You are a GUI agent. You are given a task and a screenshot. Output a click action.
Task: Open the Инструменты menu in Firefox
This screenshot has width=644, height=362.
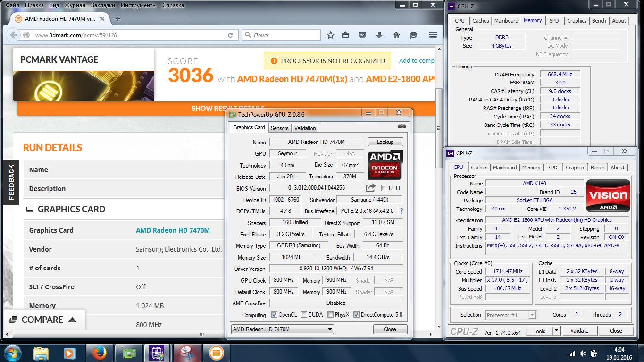tap(138, 5)
